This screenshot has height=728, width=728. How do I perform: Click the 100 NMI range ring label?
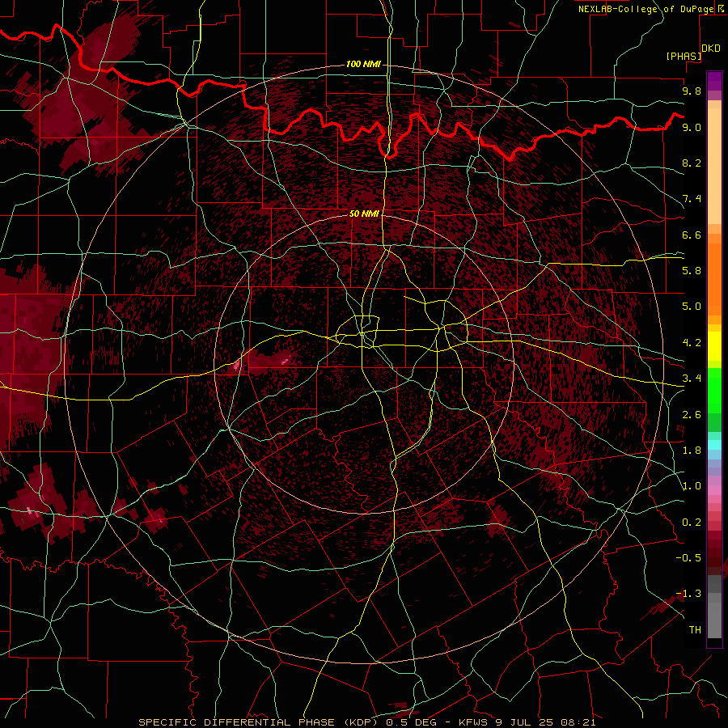[x=363, y=64]
